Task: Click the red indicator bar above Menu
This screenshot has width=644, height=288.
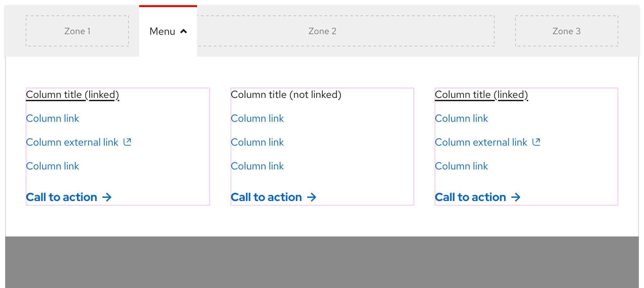Action: [168, 5]
